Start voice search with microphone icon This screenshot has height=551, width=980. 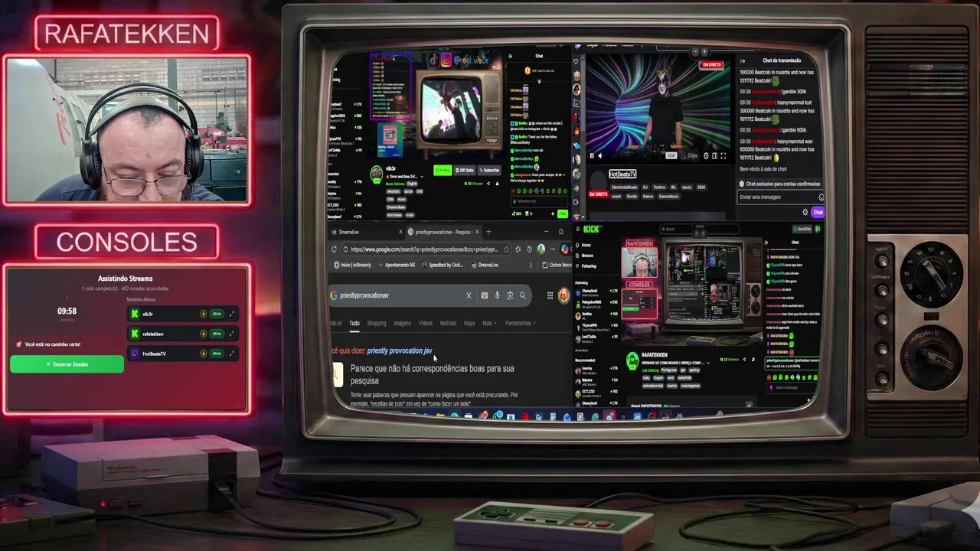497,295
